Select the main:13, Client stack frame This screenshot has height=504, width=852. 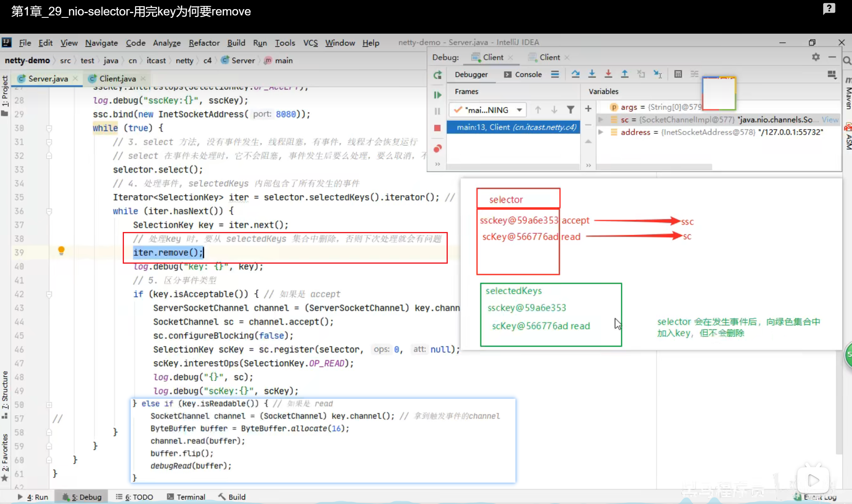point(513,127)
